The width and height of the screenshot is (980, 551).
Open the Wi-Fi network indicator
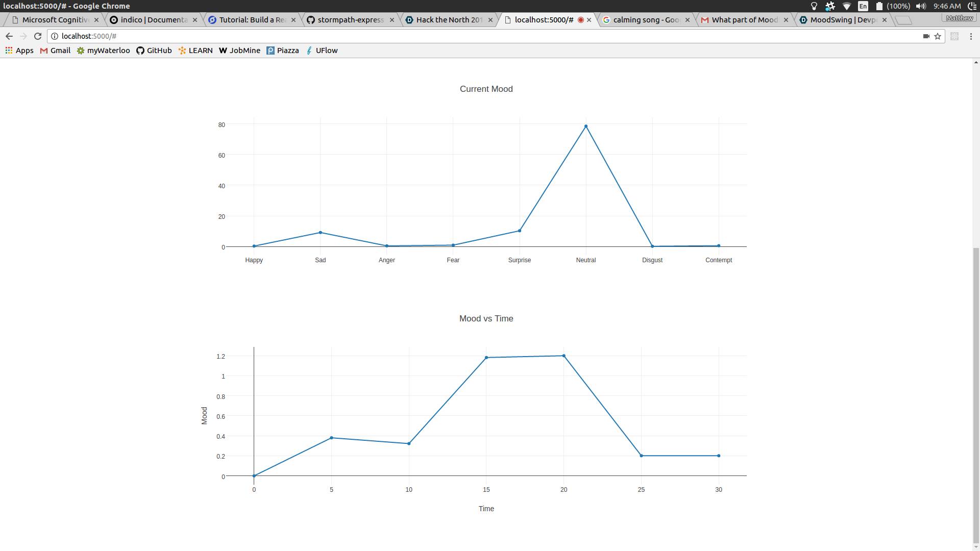pyautogui.click(x=846, y=6)
